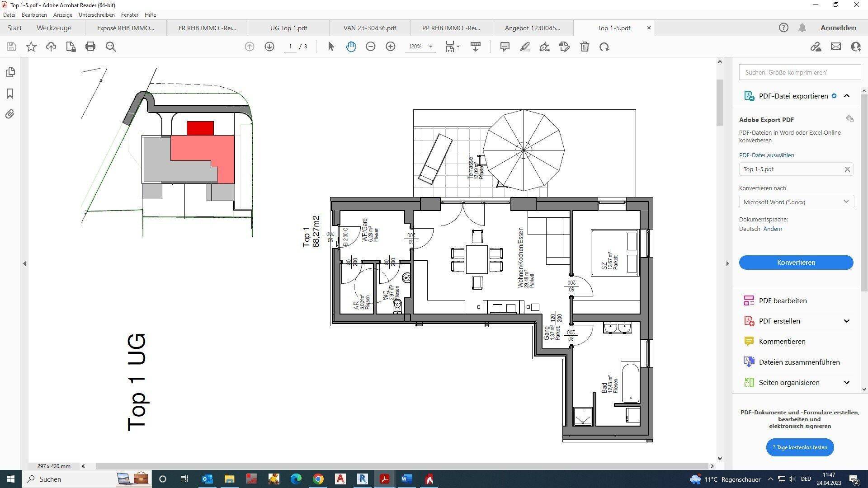This screenshot has height=488, width=868.
Task: Show hidden system tray icons
Action: [771, 479]
